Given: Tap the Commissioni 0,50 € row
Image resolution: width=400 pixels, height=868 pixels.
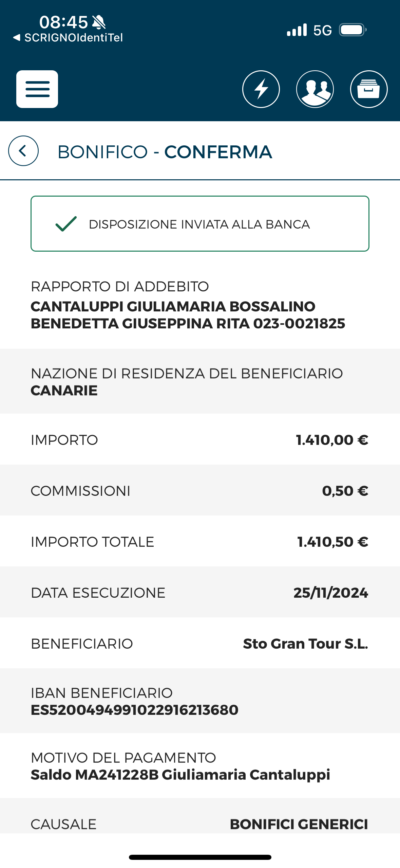Looking at the screenshot, I should click(x=200, y=490).
